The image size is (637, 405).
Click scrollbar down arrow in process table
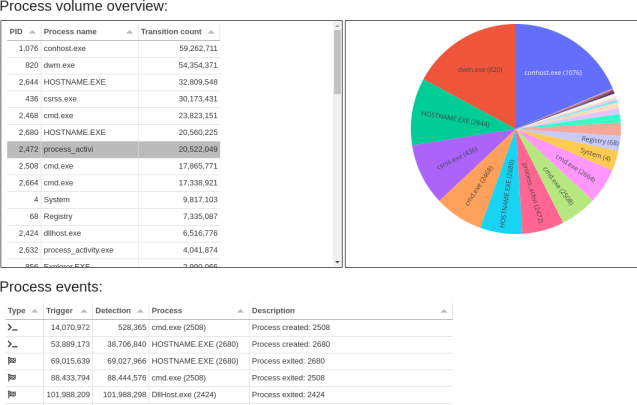coord(338,263)
